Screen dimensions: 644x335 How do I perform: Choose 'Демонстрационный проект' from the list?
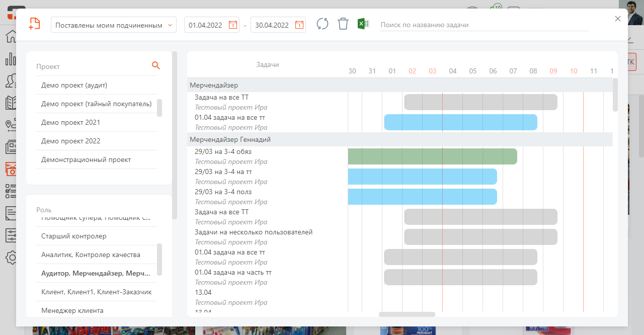(x=86, y=159)
